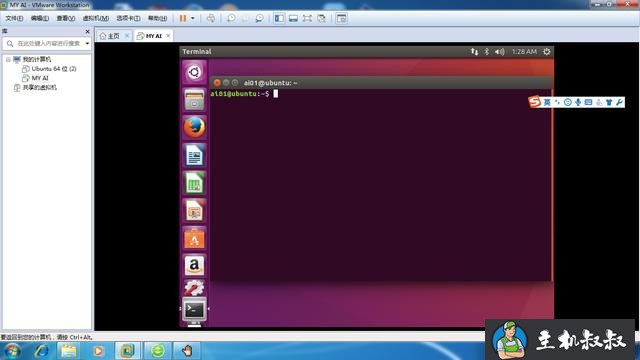The image size is (640, 360).
Task: Click Sogou microphone voice input icon
Action: click(578, 102)
